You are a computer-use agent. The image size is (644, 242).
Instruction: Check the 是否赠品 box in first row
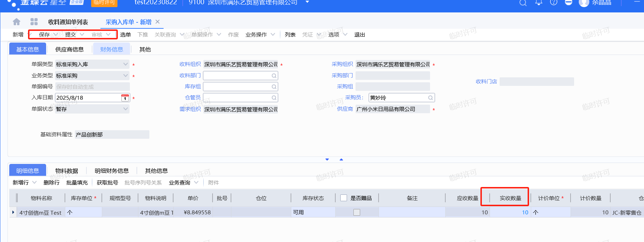[357, 213]
